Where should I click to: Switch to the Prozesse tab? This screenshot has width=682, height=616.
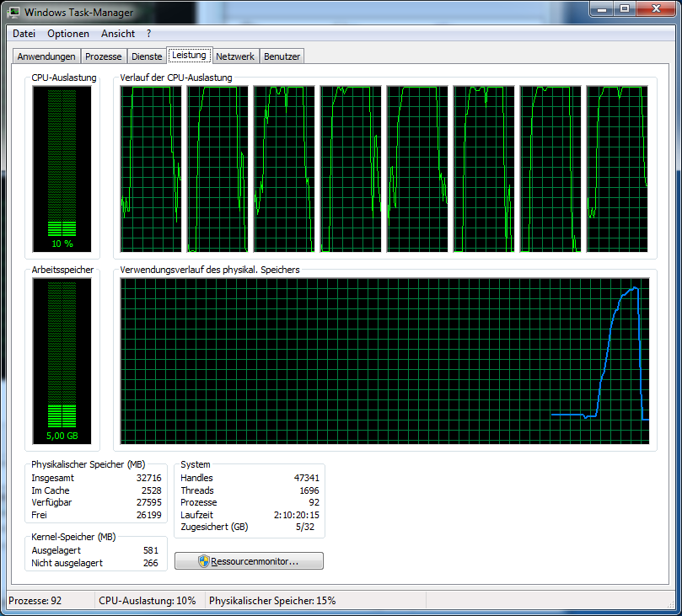104,56
